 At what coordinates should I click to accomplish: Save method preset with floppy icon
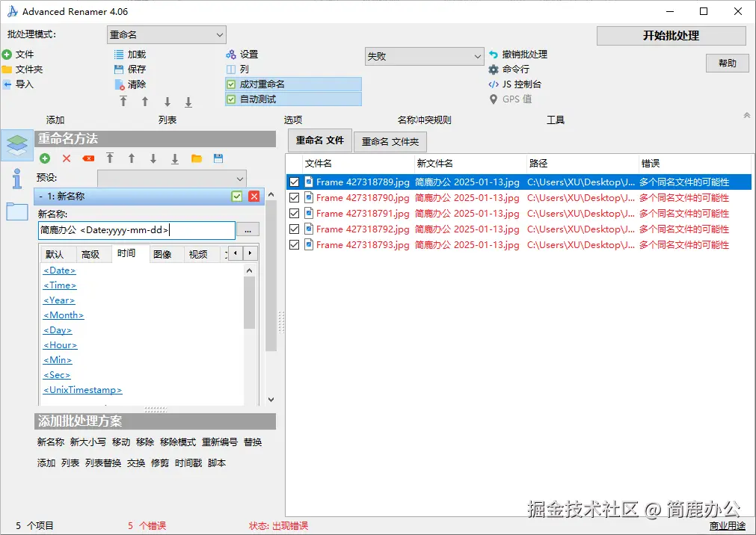pyautogui.click(x=218, y=158)
